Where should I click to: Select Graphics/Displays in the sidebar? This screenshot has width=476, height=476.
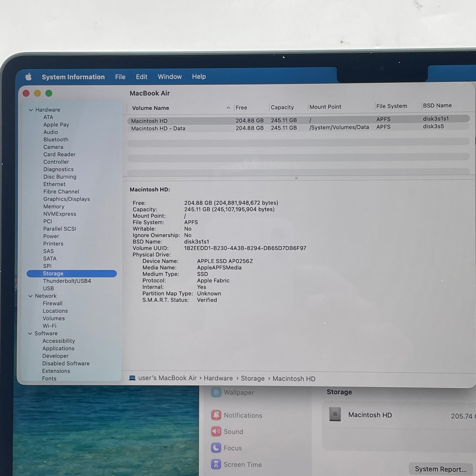(x=66, y=199)
